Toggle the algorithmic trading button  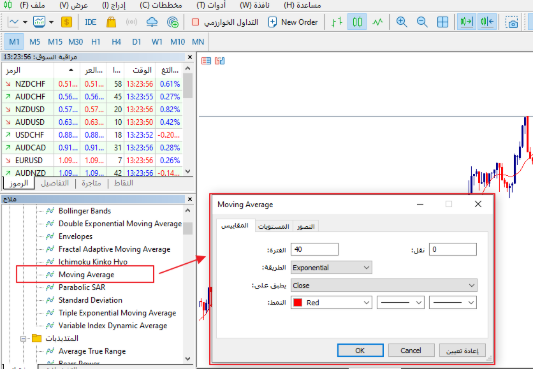click(x=225, y=22)
